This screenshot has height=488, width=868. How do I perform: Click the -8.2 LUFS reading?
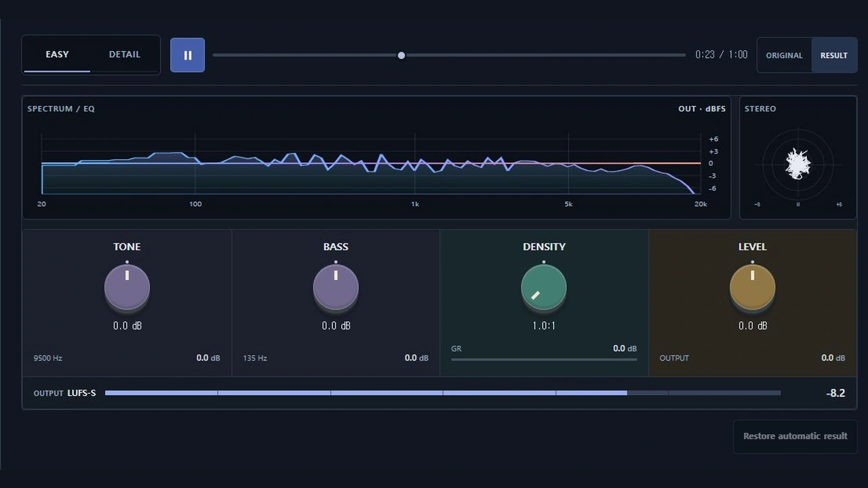coord(835,393)
